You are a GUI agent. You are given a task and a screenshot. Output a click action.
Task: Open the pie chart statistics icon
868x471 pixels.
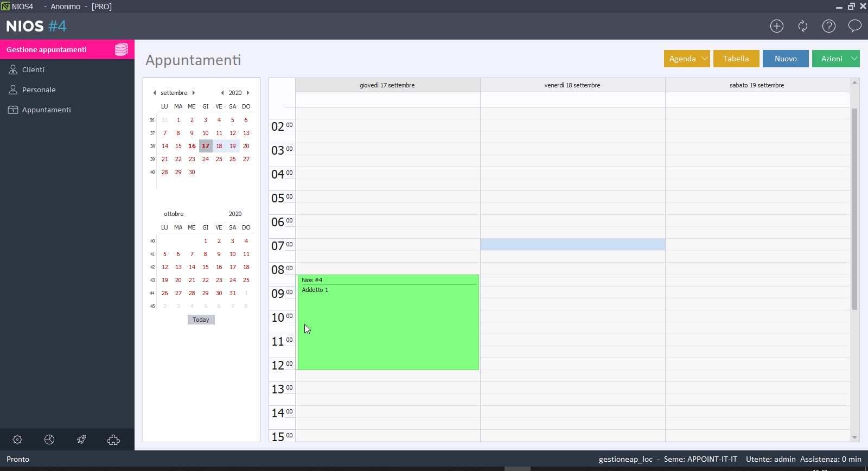pos(49,440)
